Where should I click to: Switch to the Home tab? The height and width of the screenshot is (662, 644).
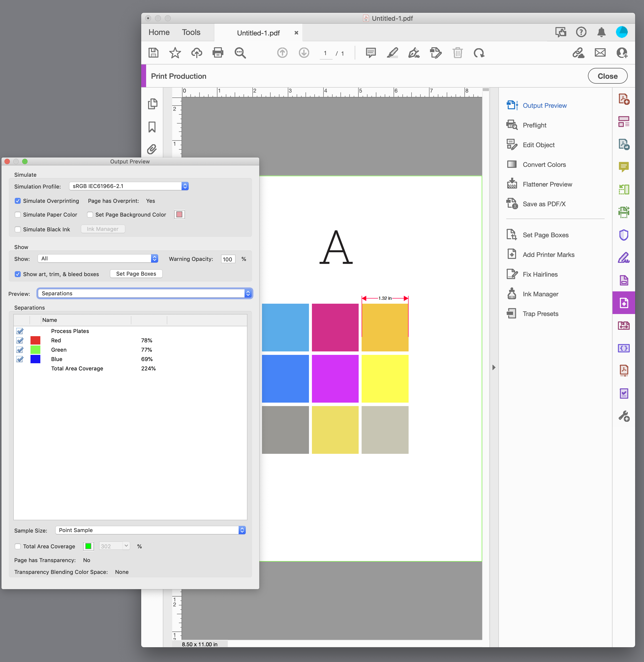tap(159, 32)
